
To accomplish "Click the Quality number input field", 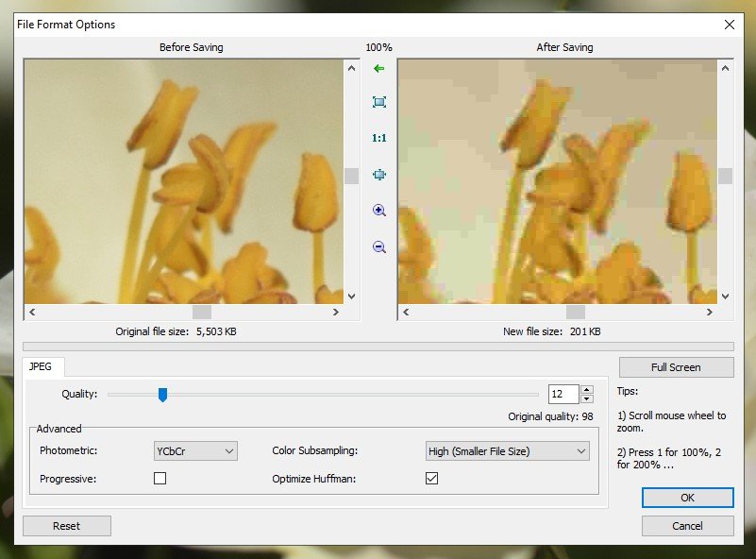I will [563, 395].
